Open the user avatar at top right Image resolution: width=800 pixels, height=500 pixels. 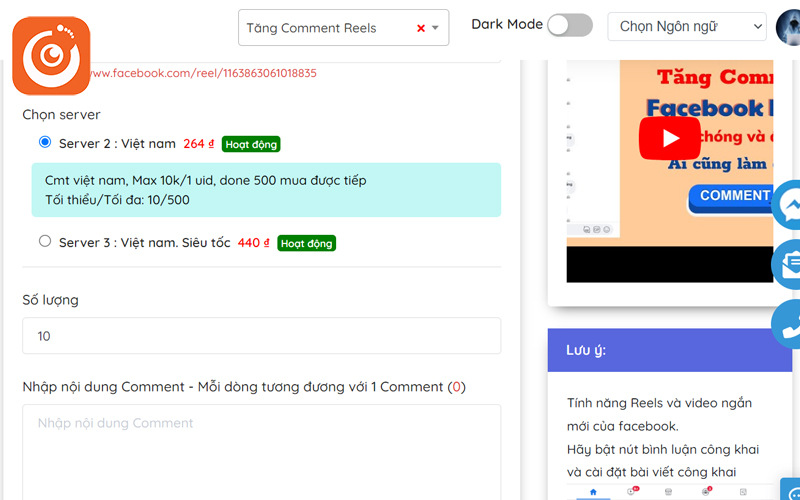[788, 28]
